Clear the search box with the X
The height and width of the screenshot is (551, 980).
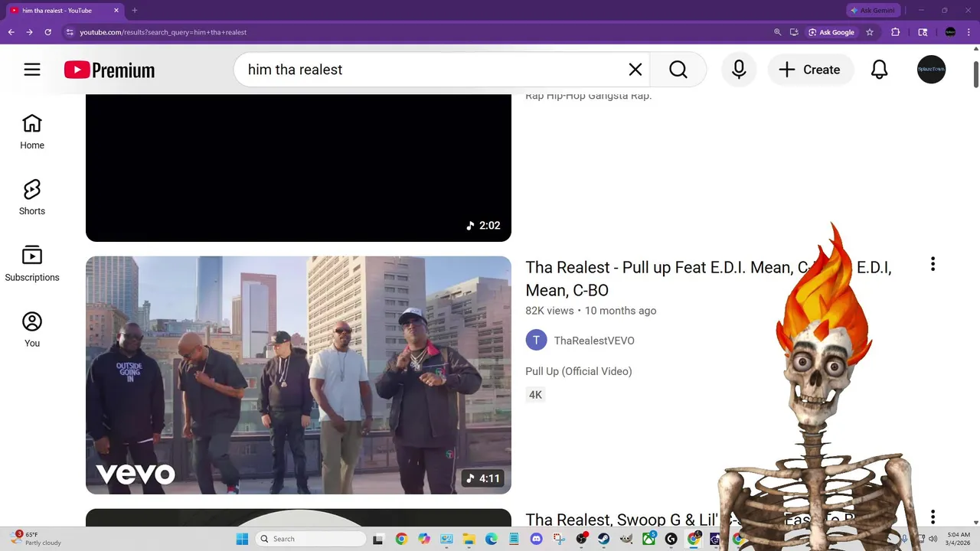tap(635, 70)
